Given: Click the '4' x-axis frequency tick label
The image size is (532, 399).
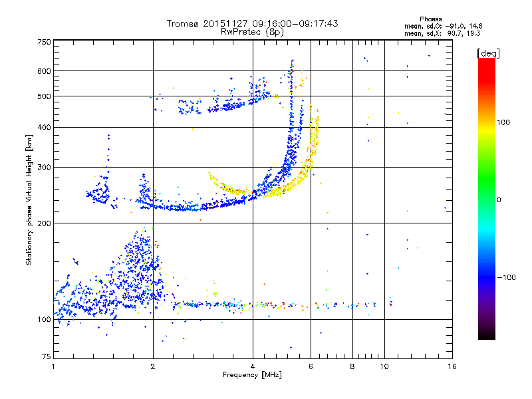Looking at the screenshot, I should coord(253,366).
